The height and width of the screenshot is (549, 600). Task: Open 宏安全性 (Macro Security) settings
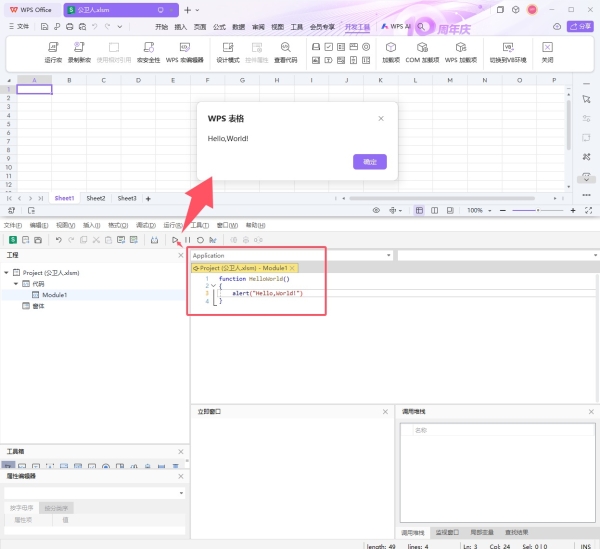tap(148, 52)
